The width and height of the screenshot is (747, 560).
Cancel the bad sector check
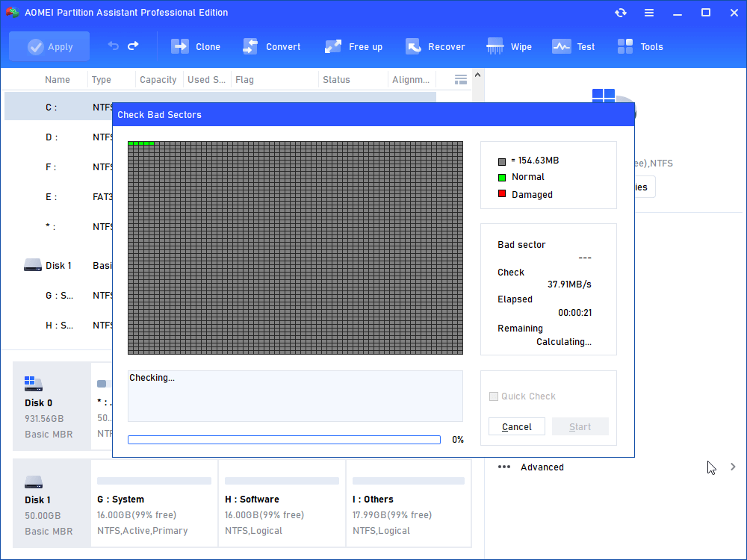(x=517, y=426)
